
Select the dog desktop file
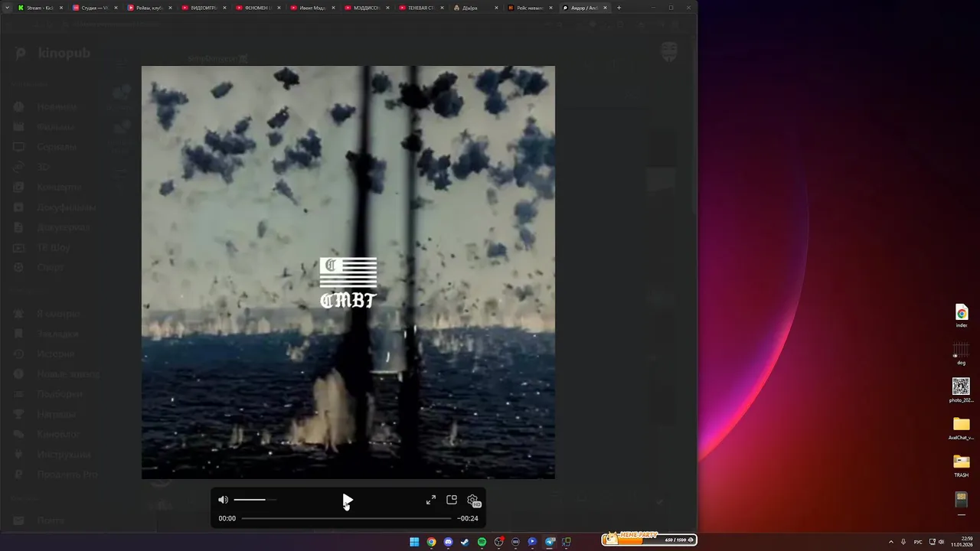(x=962, y=353)
